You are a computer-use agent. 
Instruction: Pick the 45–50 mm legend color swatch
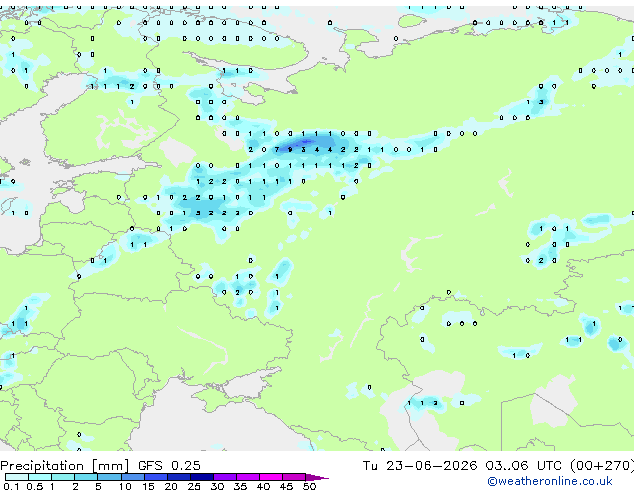[294, 477]
